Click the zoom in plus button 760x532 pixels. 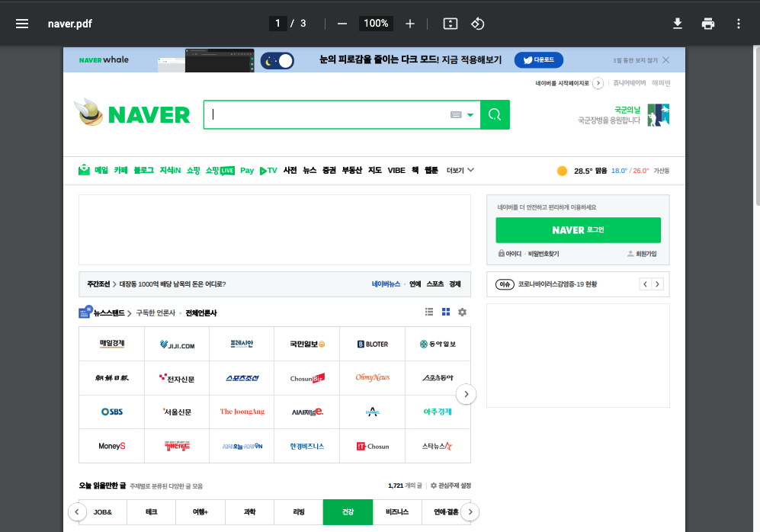pyautogui.click(x=410, y=24)
